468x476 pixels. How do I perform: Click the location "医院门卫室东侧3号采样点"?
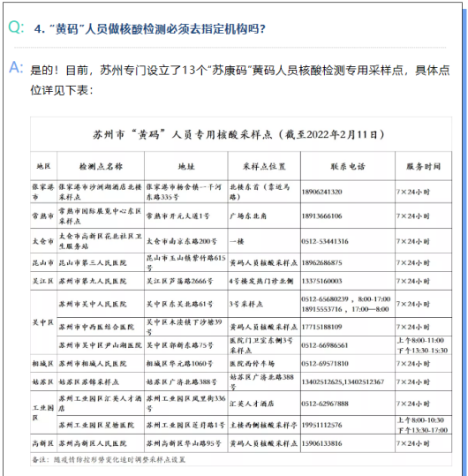coord(261,345)
